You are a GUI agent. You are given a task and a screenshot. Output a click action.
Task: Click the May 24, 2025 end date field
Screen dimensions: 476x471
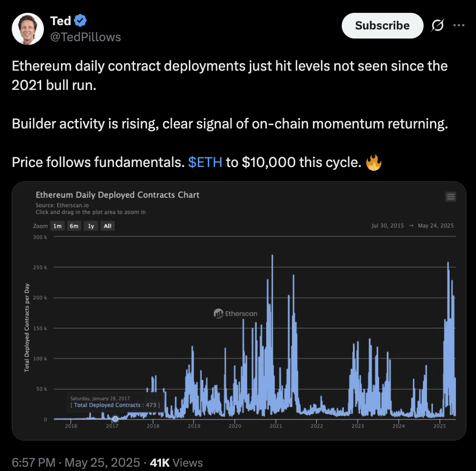pyautogui.click(x=436, y=226)
